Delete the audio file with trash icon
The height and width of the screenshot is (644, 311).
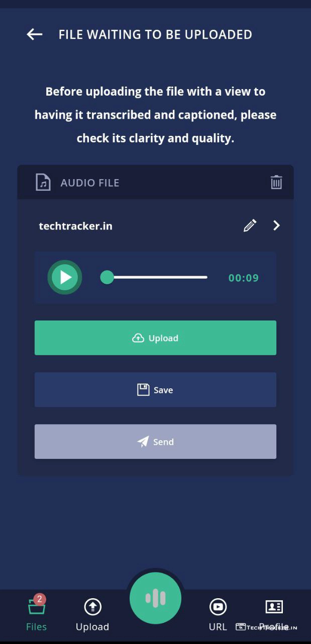[276, 182]
